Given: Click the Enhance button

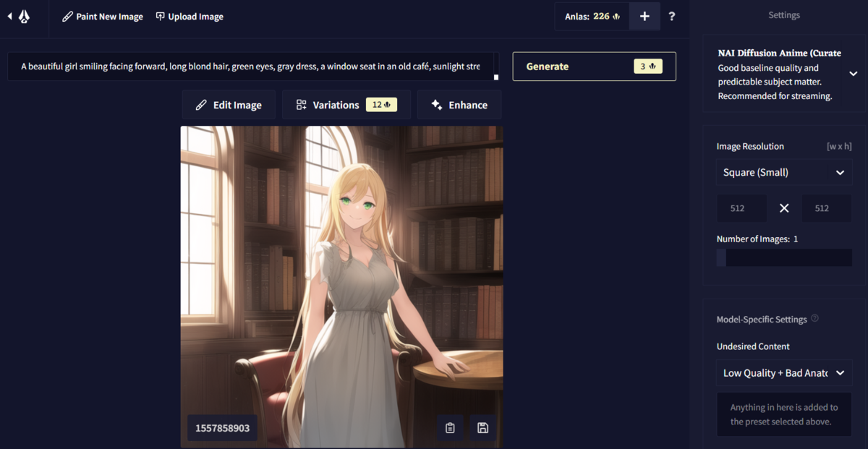Looking at the screenshot, I should pyautogui.click(x=459, y=105).
